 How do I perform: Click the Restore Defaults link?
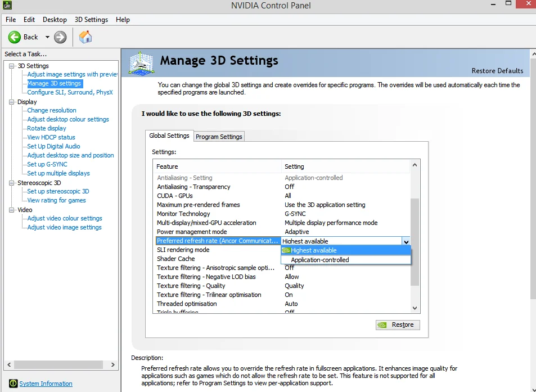click(x=497, y=71)
